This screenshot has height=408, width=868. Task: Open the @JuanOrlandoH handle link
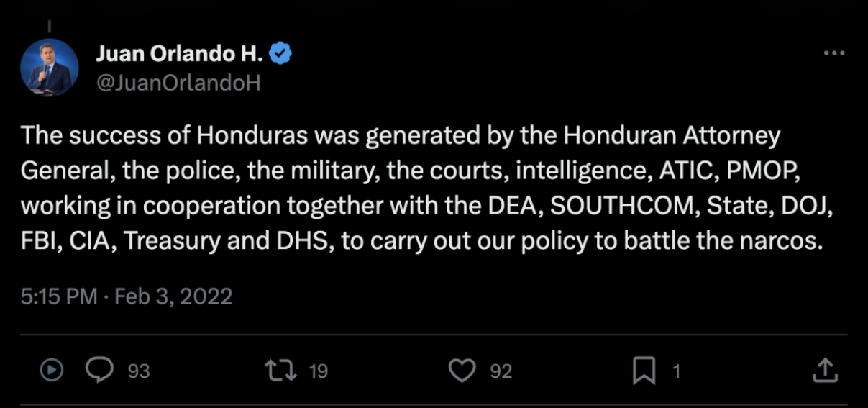pos(177,83)
